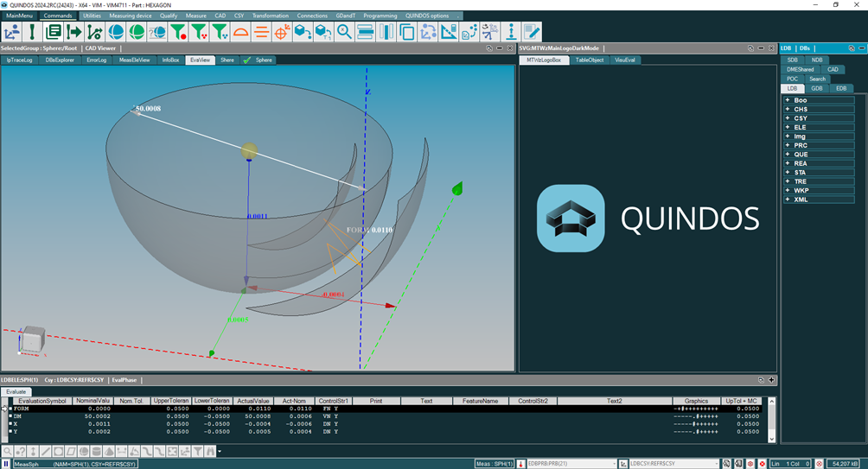This screenshot has width=868, height=469.
Task: Click the orange crosshair target icon
Action: [x=282, y=32]
